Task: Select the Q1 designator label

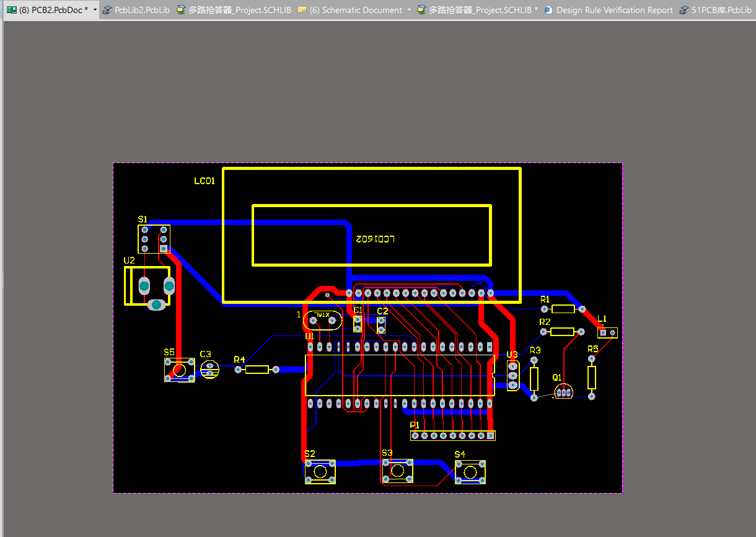Action: 556,377
